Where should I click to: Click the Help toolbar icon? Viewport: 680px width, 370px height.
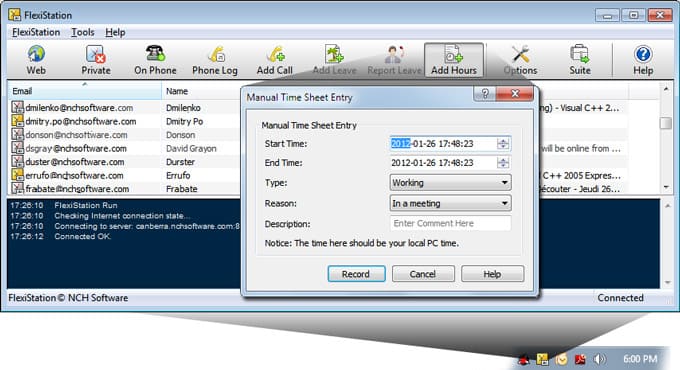643,60
